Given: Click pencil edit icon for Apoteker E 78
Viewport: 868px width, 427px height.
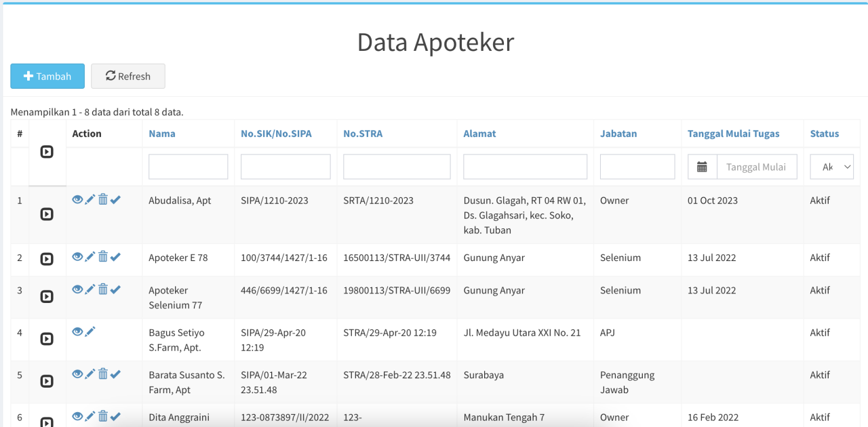Looking at the screenshot, I should (90, 256).
